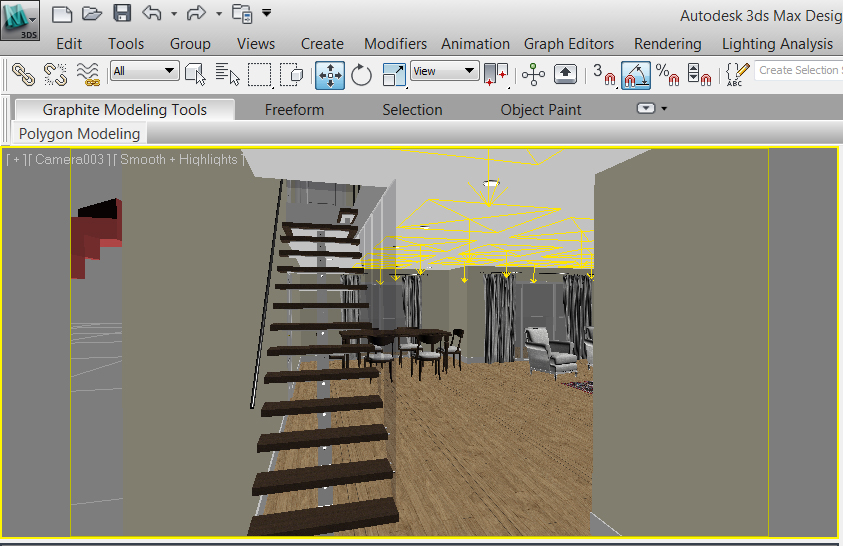Viewport: 843px width, 546px height.
Task: Open the Views menu
Action: coord(256,44)
